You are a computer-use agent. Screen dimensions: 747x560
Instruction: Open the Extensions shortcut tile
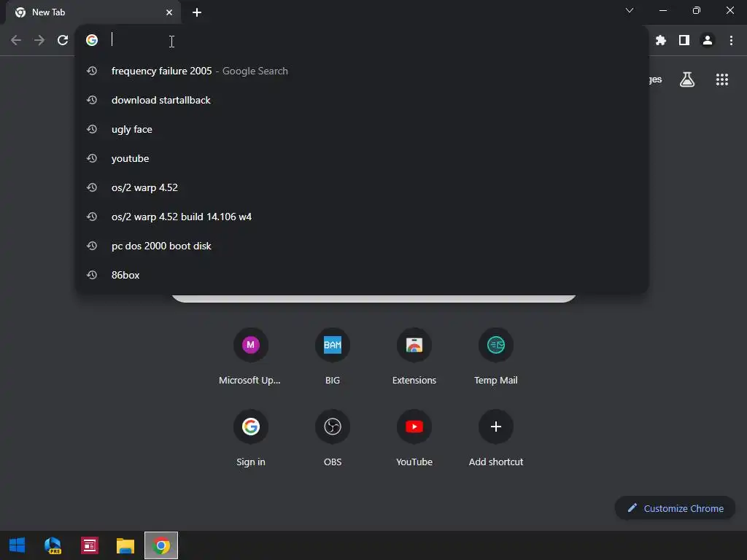point(414,357)
